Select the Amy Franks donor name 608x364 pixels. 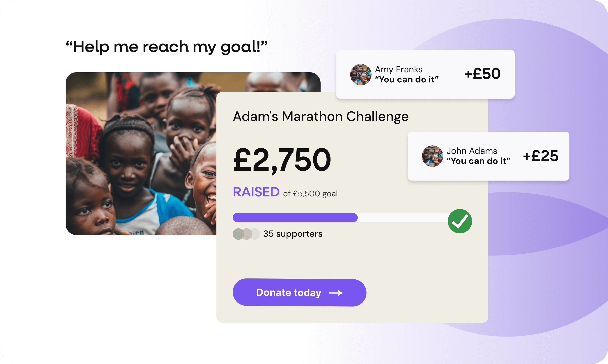pos(399,69)
